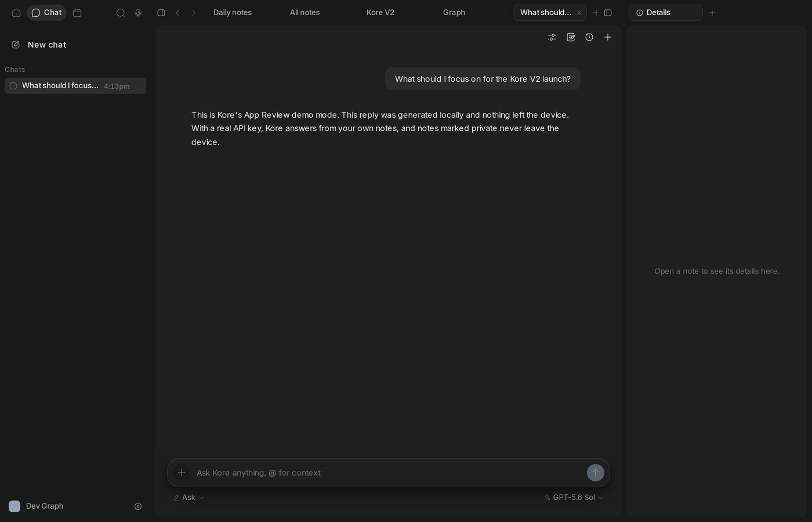Add a new tab next to 'What should...'

[595, 13]
